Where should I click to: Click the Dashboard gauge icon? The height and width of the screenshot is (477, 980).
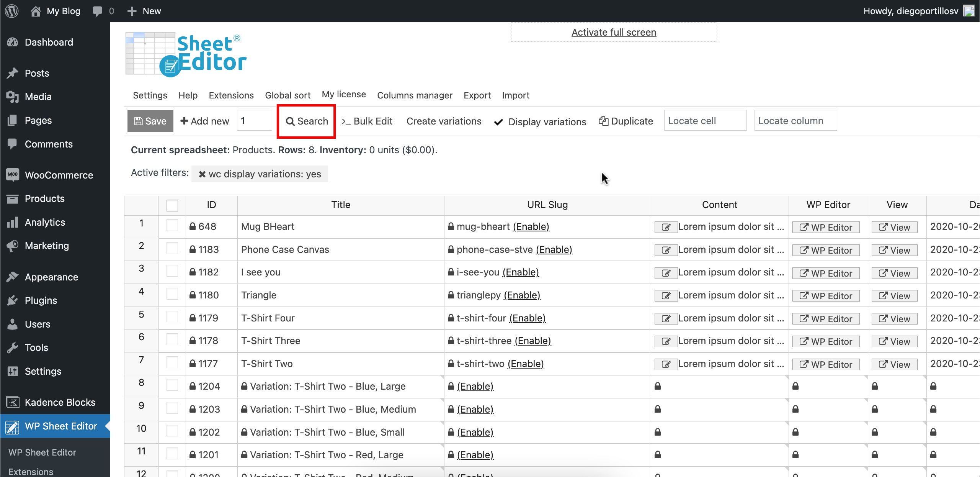tap(13, 42)
